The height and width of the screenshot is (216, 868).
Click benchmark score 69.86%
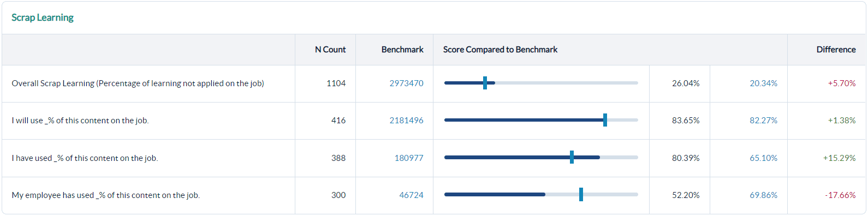point(763,195)
